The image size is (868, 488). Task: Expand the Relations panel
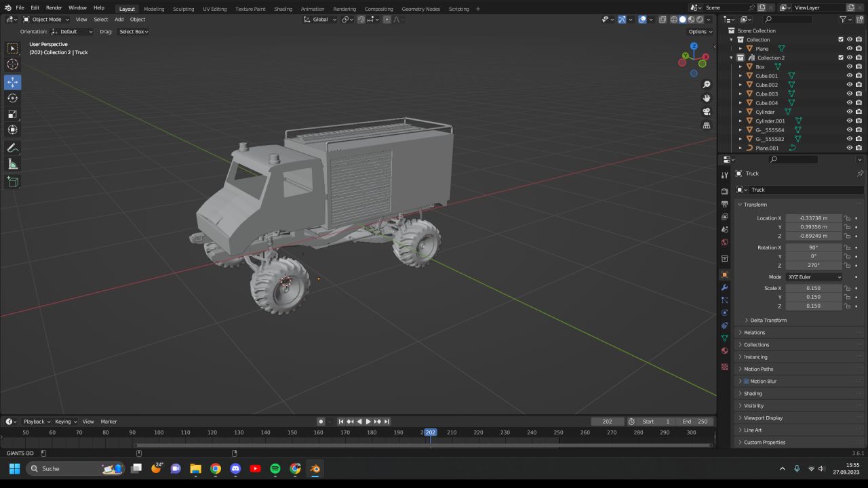click(754, 332)
